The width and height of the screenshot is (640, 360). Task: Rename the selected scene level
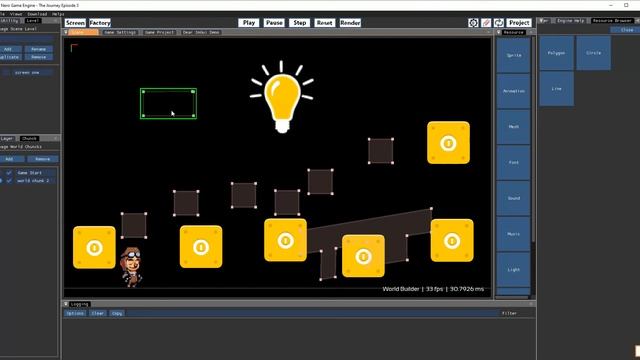tap(38, 49)
